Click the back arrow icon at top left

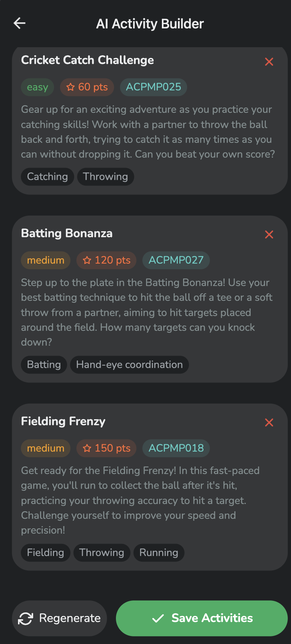[x=19, y=23]
